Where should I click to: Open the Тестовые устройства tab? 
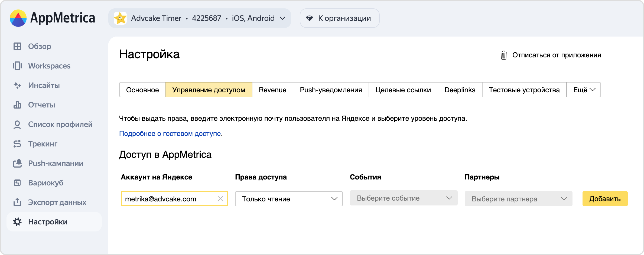click(524, 90)
